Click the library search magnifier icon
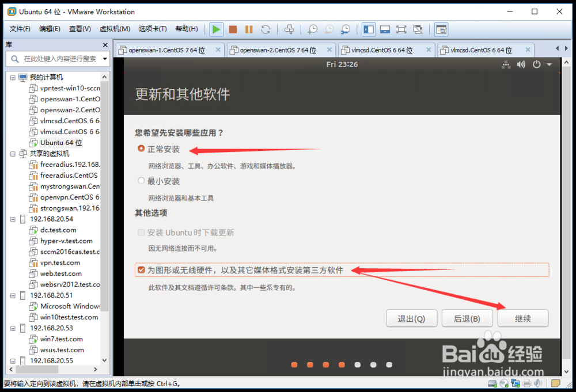 coord(15,59)
